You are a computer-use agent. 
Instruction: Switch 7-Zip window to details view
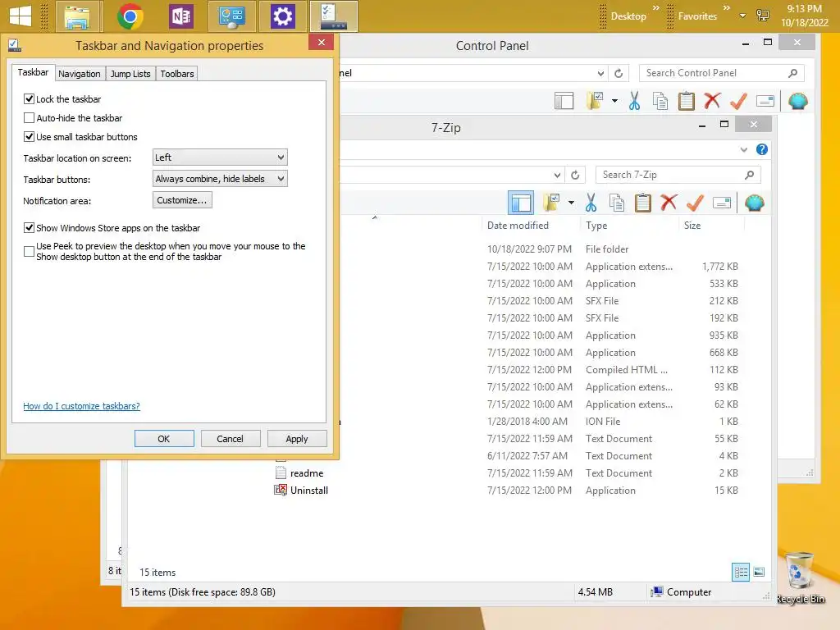[x=741, y=572]
